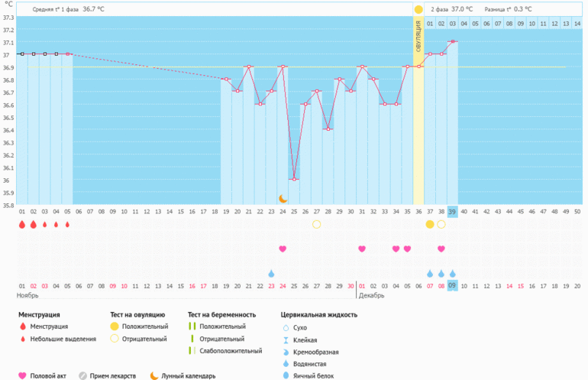Select the highlighted cycle day 39
The image size is (588, 380).
[453, 211]
